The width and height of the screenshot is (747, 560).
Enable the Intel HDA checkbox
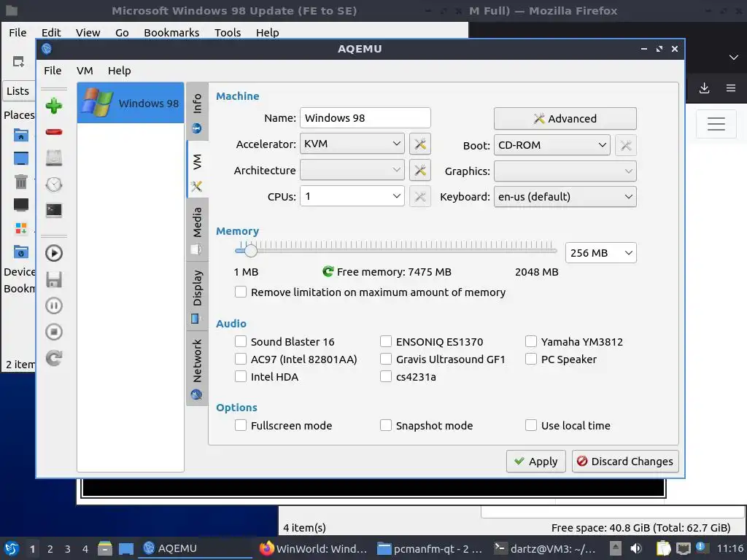click(x=241, y=377)
